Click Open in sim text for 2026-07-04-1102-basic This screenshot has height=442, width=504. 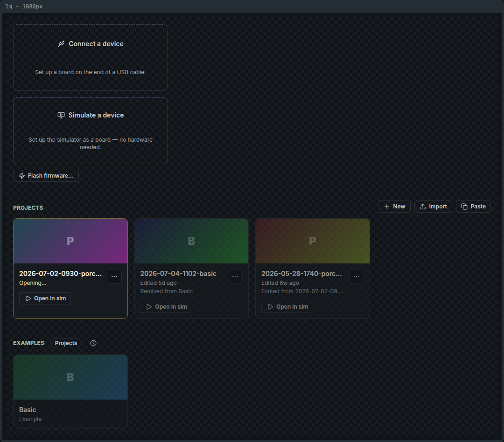171,307
